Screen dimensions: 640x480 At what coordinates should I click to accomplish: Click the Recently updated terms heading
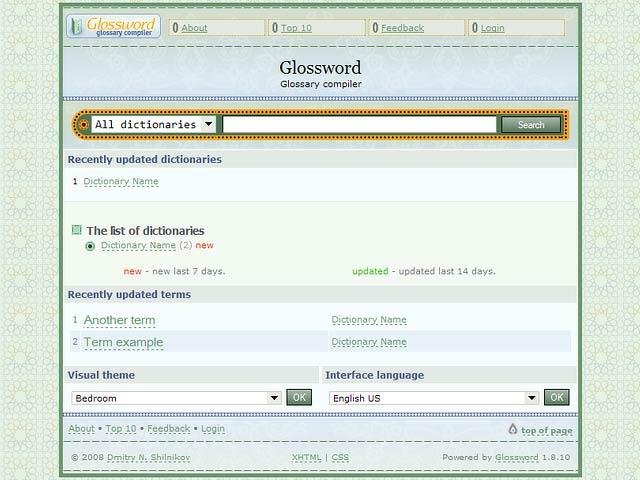(129, 294)
